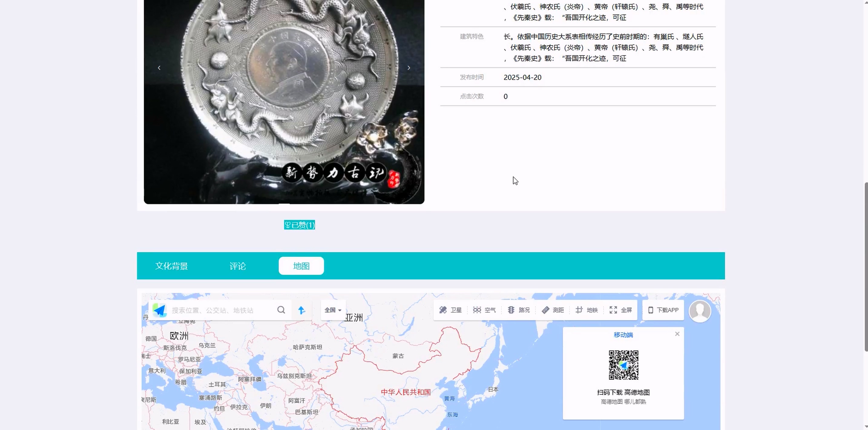Toggle the liked thumbs-up button
The height and width of the screenshot is (430, 868).
pyautogui.click(x=299, y=225)
